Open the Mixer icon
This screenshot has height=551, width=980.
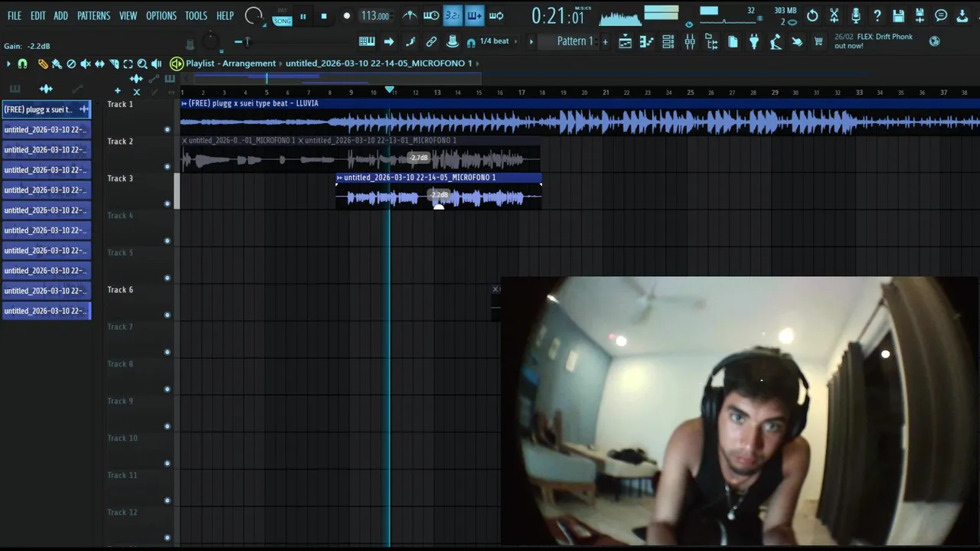(x=690, y=42)
